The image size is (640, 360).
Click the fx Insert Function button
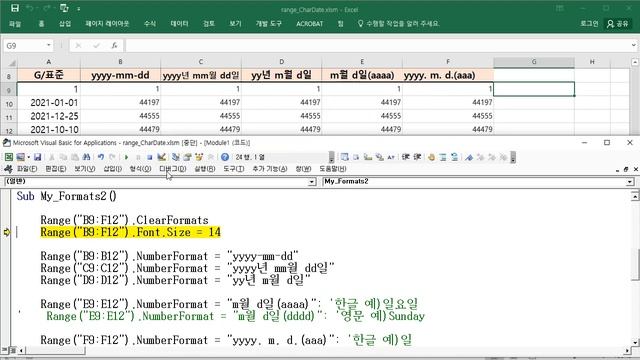114,45
